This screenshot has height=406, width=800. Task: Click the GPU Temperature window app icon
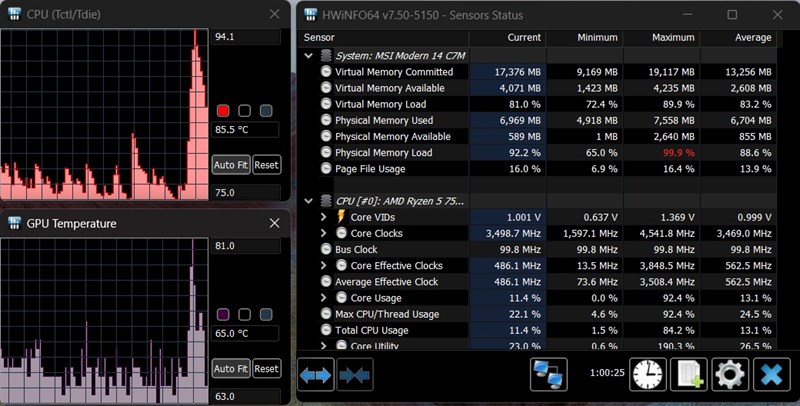pyautogui.click(x=15, y=223)
